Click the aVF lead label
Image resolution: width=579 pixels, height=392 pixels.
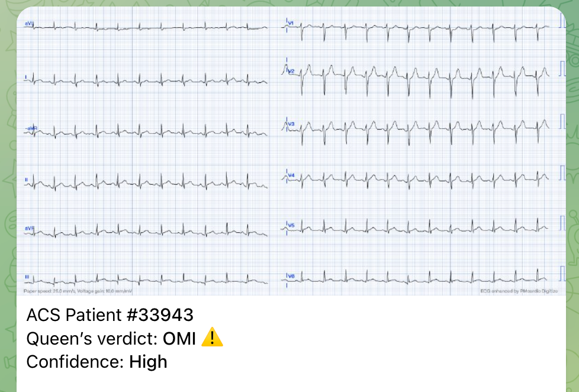[29, 229]
